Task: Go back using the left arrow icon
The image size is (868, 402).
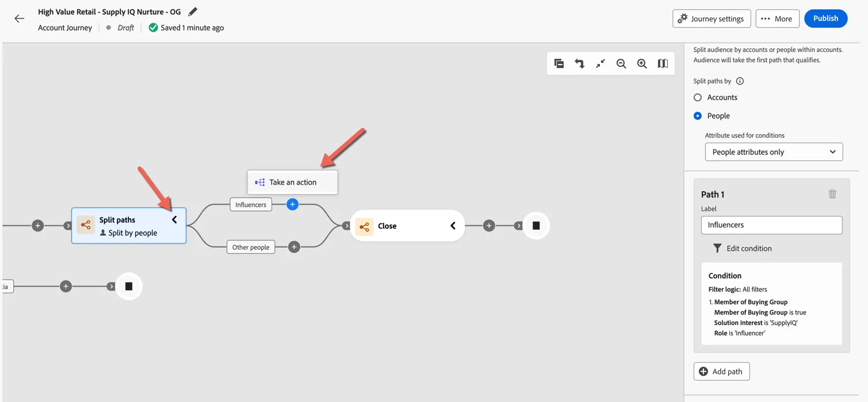Action: (x=20, y=18)
